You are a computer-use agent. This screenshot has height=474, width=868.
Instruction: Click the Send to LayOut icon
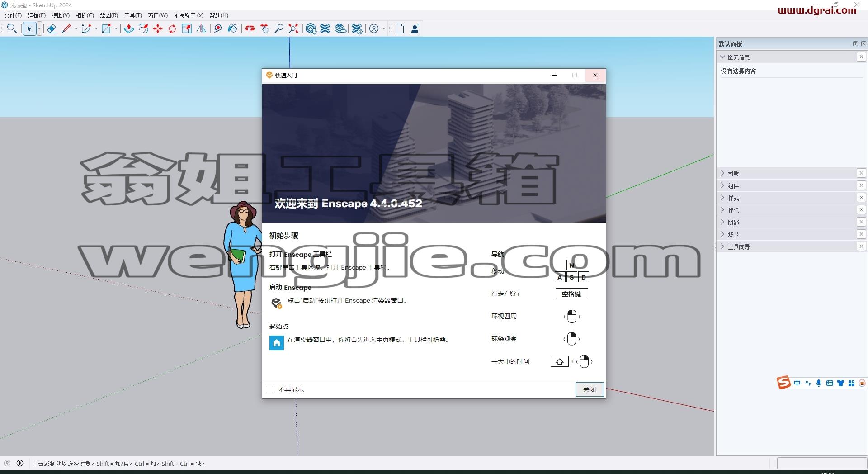(341, 29)
